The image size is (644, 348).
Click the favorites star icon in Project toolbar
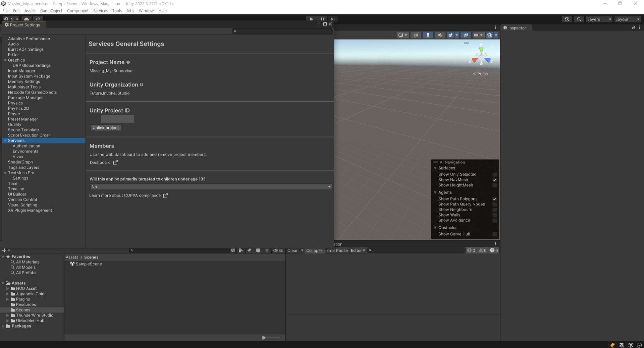(267, 250)
